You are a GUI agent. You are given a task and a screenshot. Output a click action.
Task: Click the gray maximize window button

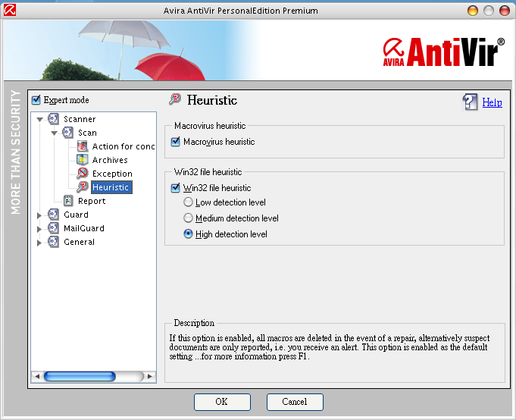click(x=489, y=11)
